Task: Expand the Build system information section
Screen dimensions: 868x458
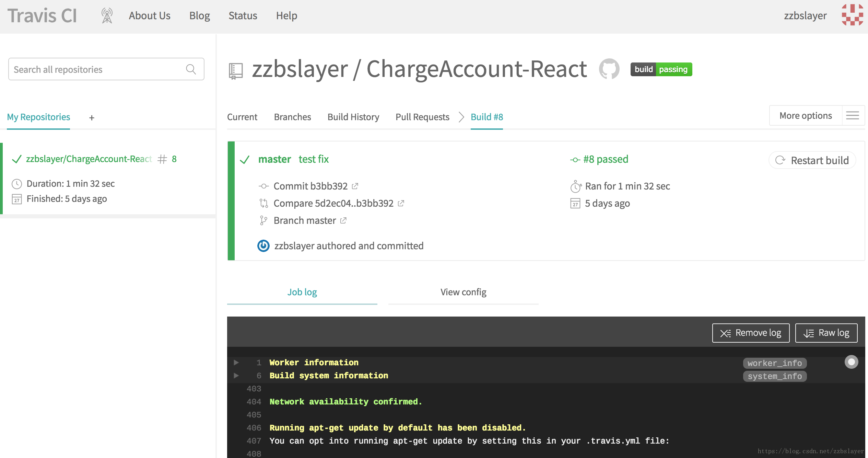Action: click(x=236, y=376)
